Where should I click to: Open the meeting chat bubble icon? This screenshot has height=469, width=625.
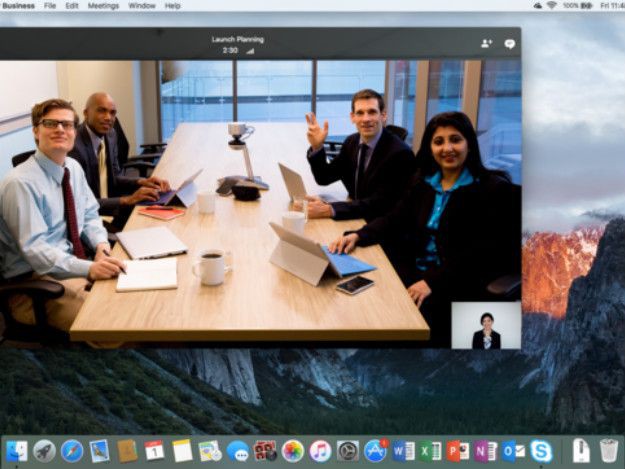click(x=509, y=44)
